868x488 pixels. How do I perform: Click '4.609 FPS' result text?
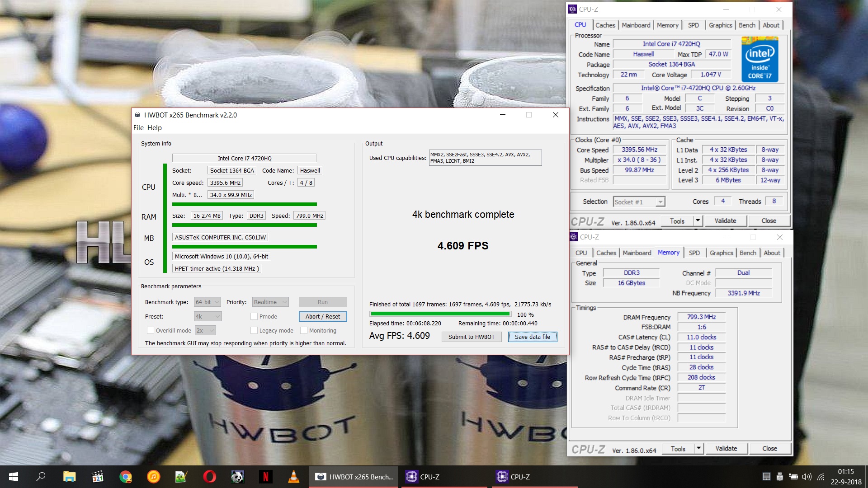click(463, 246)
